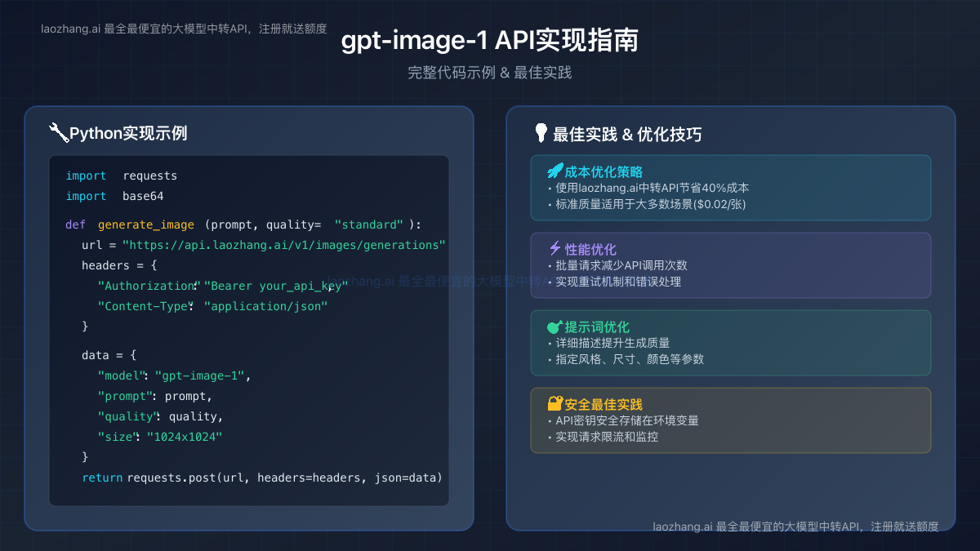Viewport: 980px width, 551px height.
Task: Click the line 使用laozhang.ai中转API节省40%成本
Action: [x=648, y=188]
